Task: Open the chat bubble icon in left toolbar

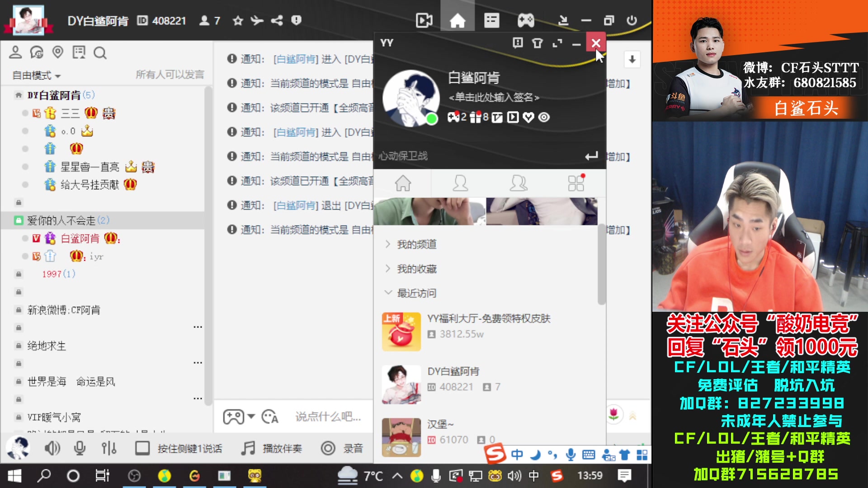Action: (x=37, y=52)
